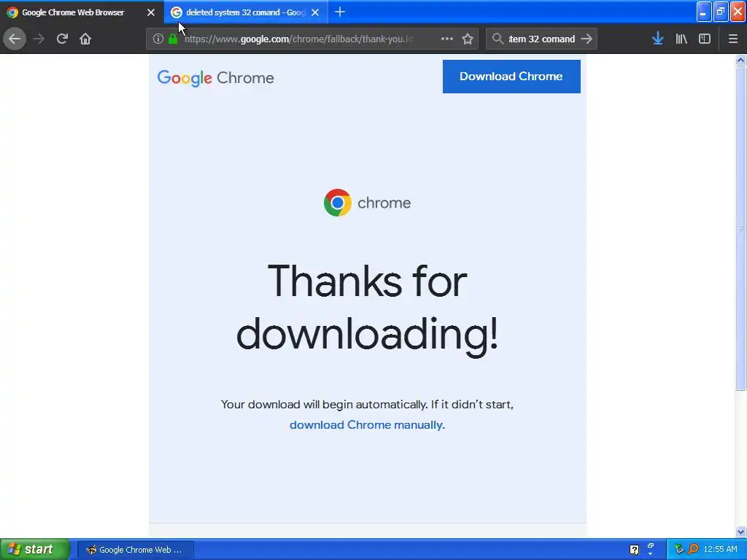Switch to deleted system 32 comand tab
This screenshot has width=747, height=560.
click(x=246, y=12)
